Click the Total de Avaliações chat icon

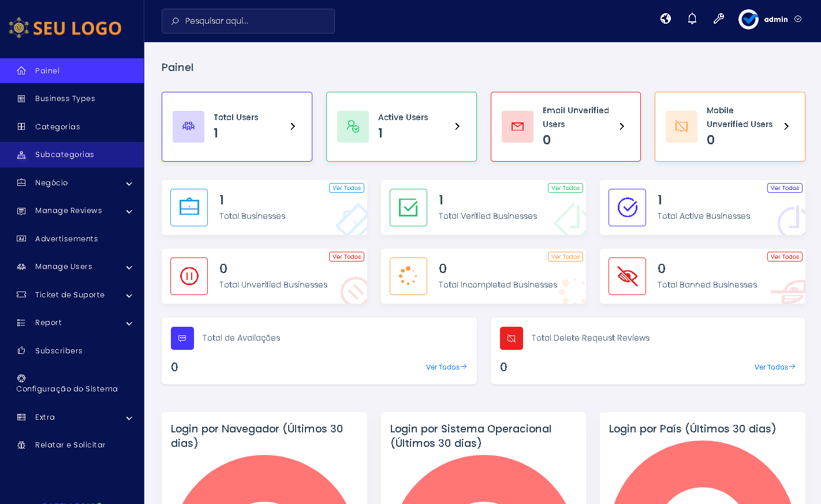pos(182,338)
